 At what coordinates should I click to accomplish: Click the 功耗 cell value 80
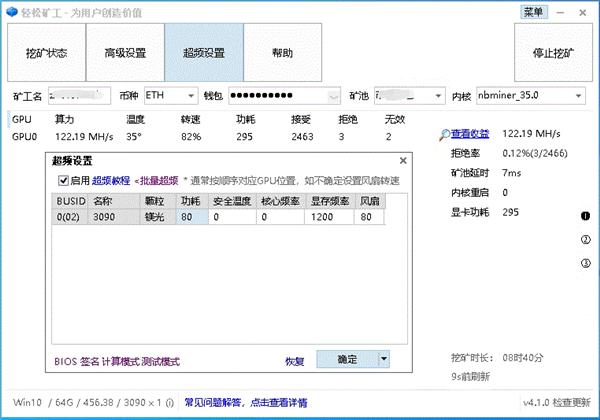(192, 217)
